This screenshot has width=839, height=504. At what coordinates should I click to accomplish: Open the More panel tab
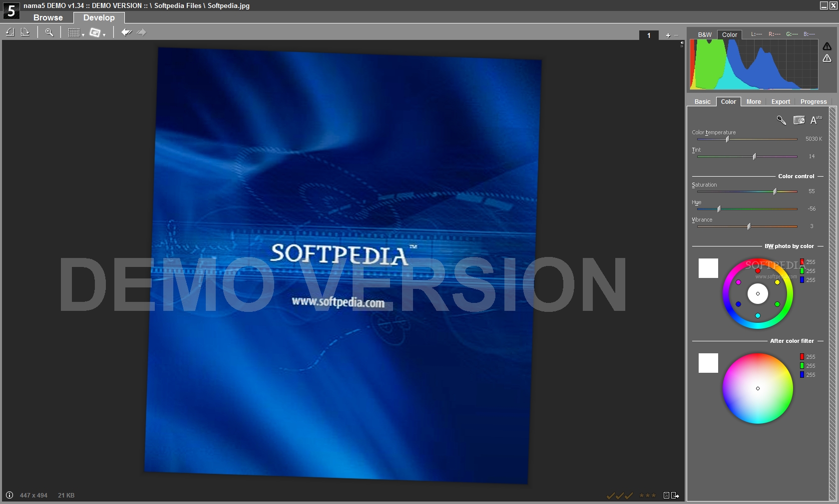pyautogui.click(x=754, y=101)
